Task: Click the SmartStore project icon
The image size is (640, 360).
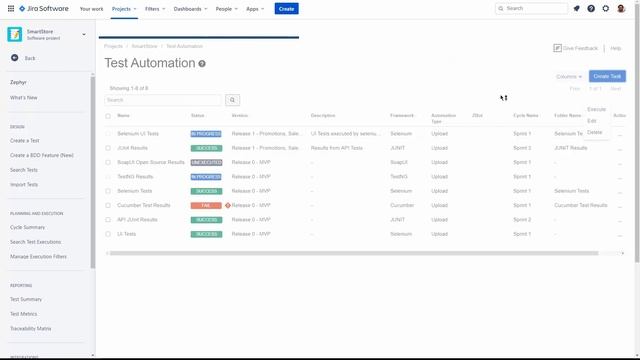Action: click(15, 34)
